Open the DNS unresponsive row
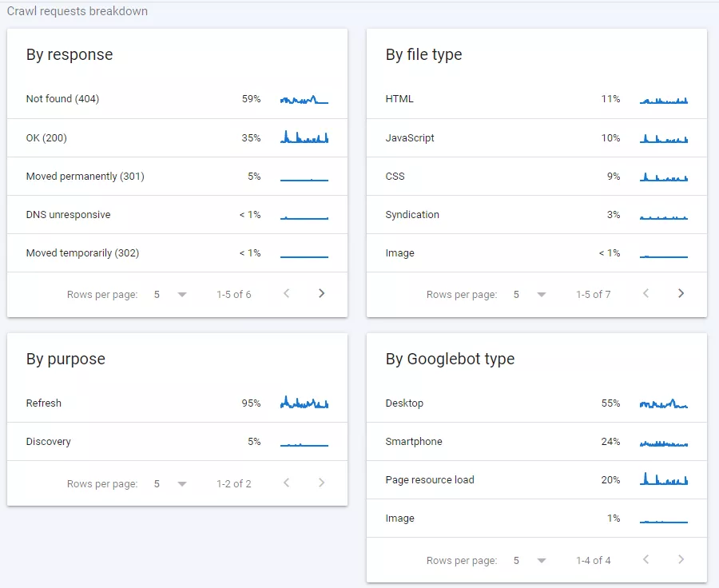Image resolution: width=719 pixels, height=588 pixels. pos(177,215)
